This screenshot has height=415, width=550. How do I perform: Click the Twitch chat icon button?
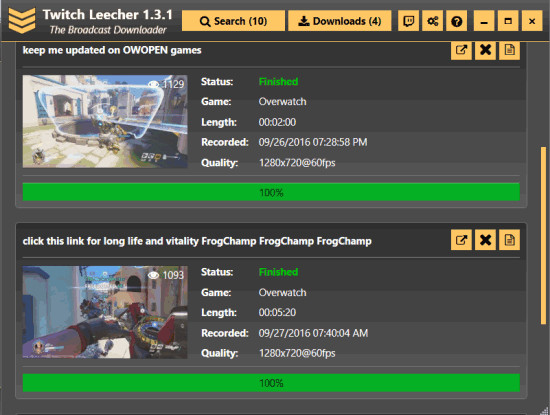409,21
